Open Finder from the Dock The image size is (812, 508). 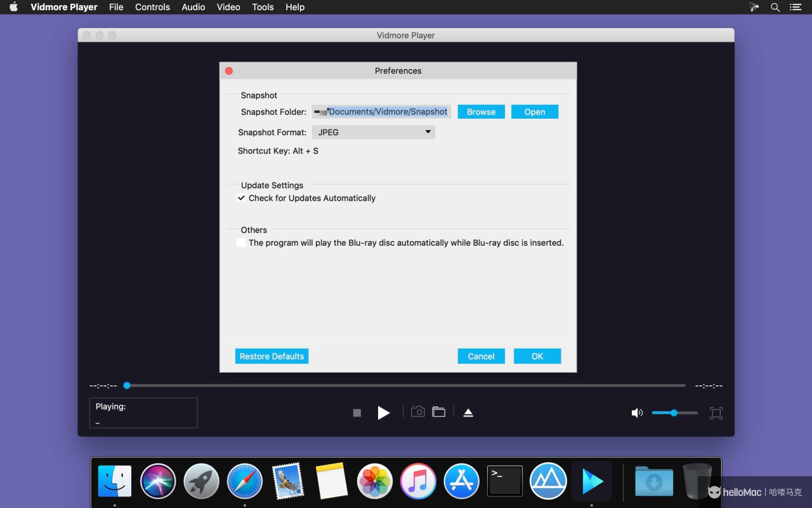[x=115, y=481]
